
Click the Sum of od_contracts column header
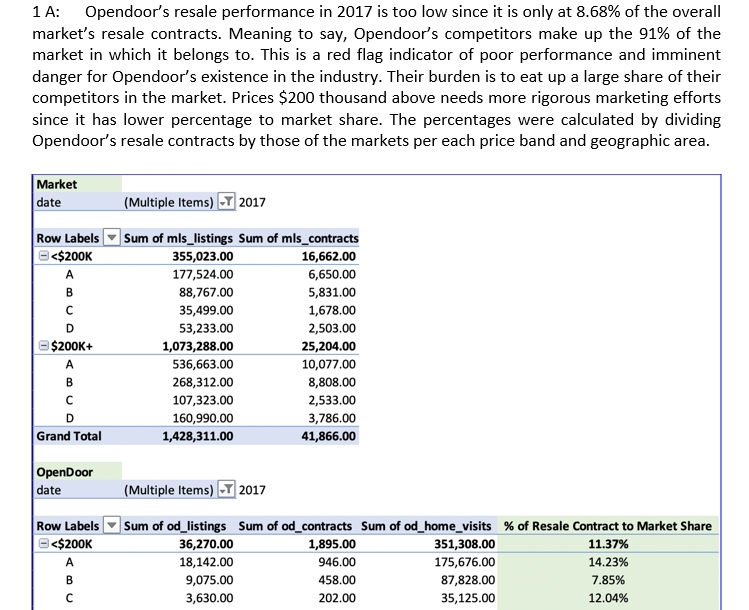coord(295,526)
